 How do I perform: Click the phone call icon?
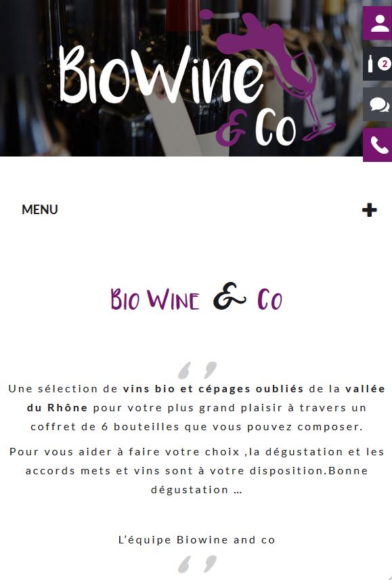click(378, 145)
